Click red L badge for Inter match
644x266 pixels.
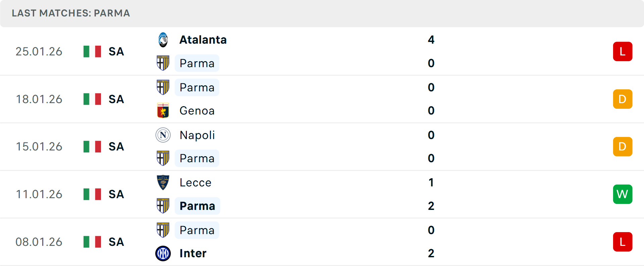click(x=623, y=242)
